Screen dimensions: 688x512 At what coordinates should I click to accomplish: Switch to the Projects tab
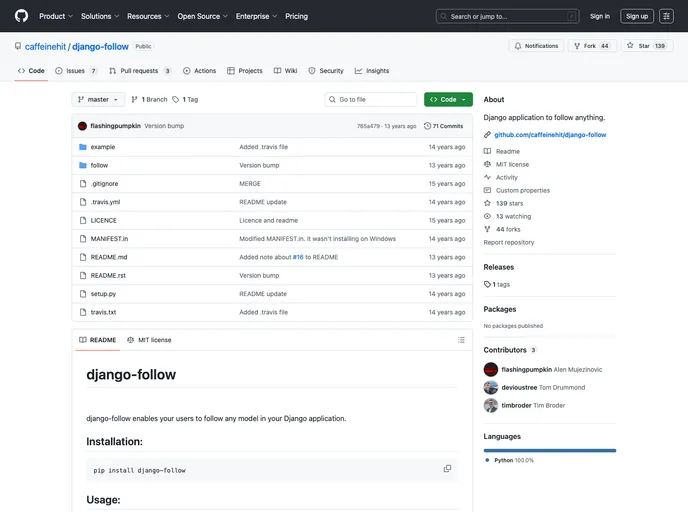[245, 71]
